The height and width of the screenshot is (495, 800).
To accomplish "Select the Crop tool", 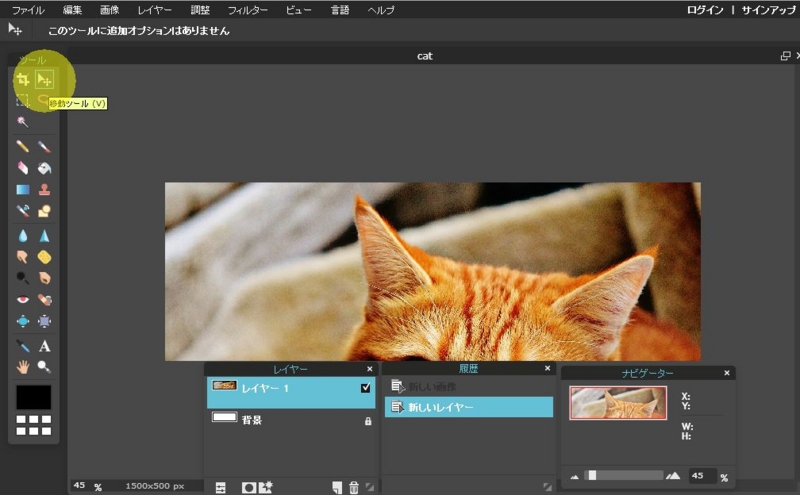I will 22,79.
